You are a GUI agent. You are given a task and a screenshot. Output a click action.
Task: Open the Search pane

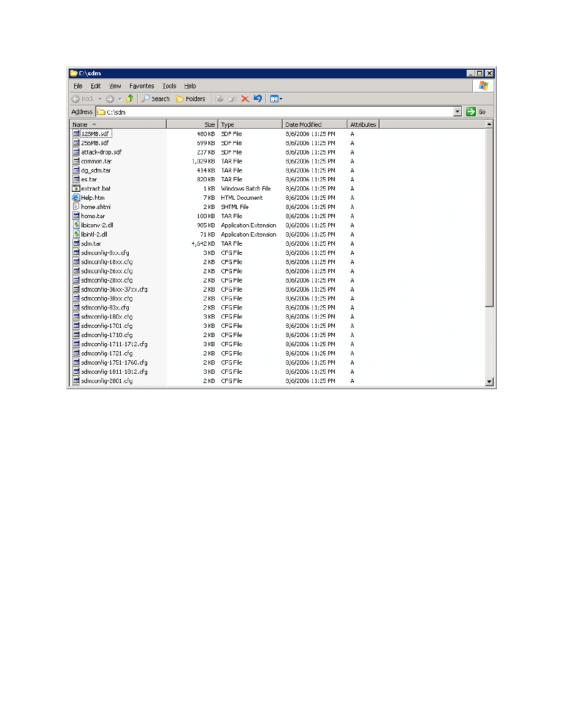[155, 99]
